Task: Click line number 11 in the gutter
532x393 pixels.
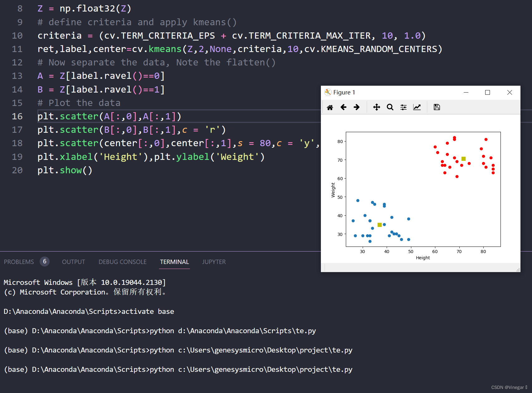Action: pyautogui.click(x=17, y=49)
